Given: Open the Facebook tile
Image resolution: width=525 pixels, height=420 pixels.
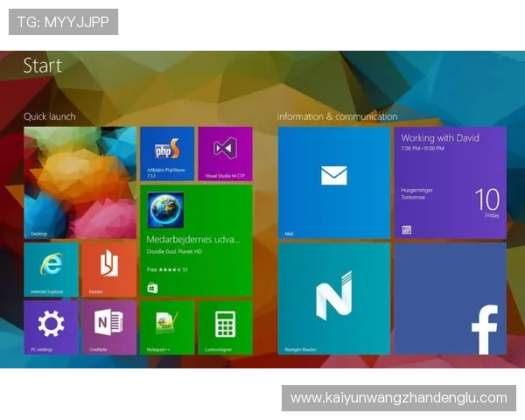Looking at the screenshot, I should point(450,297).
